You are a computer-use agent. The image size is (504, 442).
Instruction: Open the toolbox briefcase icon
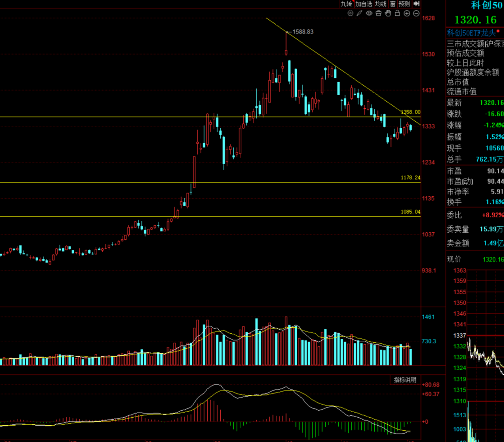378,14
